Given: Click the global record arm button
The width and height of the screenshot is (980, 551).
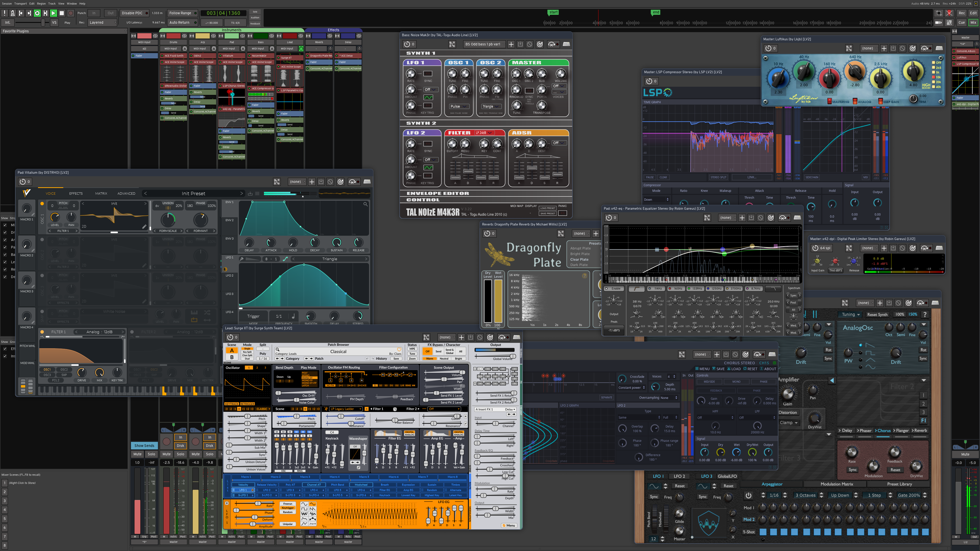Looking at the screenshot, I should click(x=70, y=13).
